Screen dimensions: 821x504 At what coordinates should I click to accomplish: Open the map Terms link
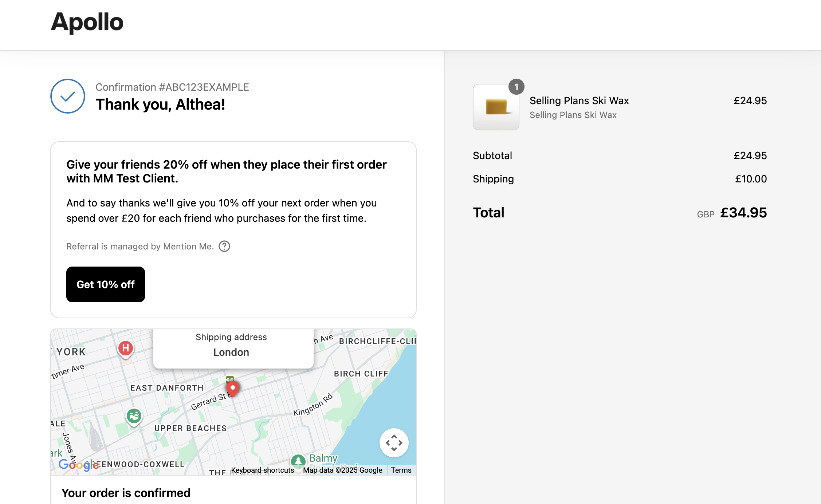[401, 470]
